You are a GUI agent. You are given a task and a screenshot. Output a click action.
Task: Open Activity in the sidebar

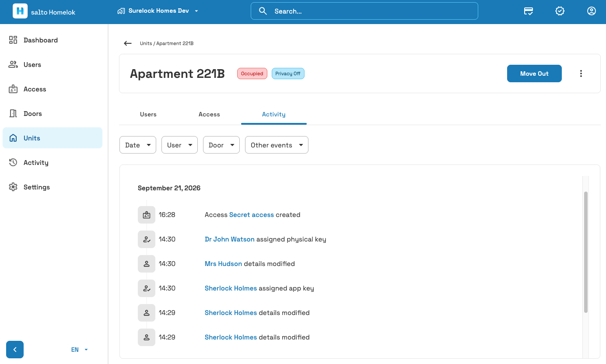coord(53,163)
